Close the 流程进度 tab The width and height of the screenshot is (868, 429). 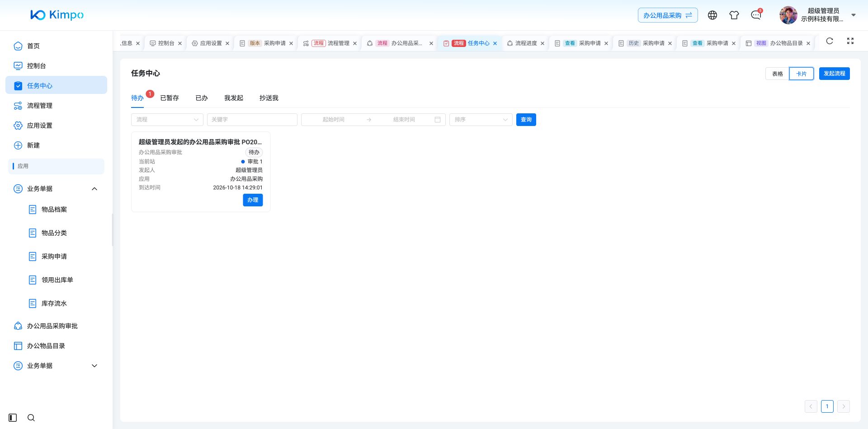pyautogui.click(x=542, y=43)
